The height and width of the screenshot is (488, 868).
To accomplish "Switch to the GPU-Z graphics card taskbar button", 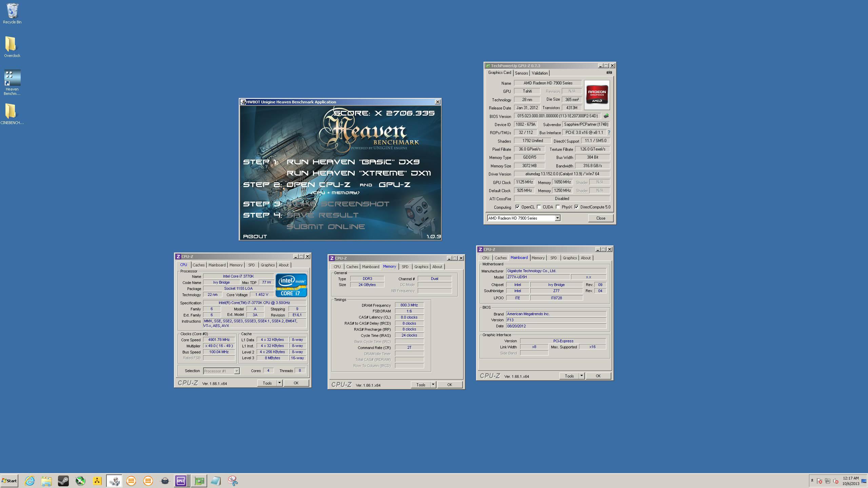I will pos(199,481).
